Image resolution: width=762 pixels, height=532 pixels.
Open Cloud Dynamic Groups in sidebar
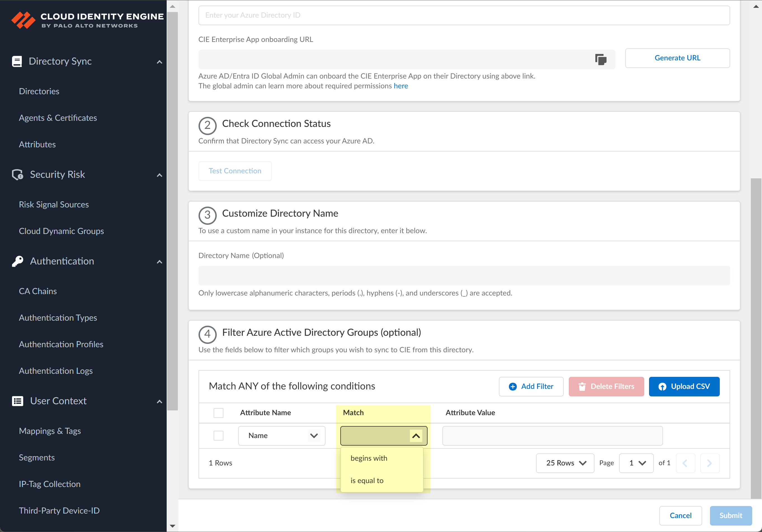click(62, 231)
